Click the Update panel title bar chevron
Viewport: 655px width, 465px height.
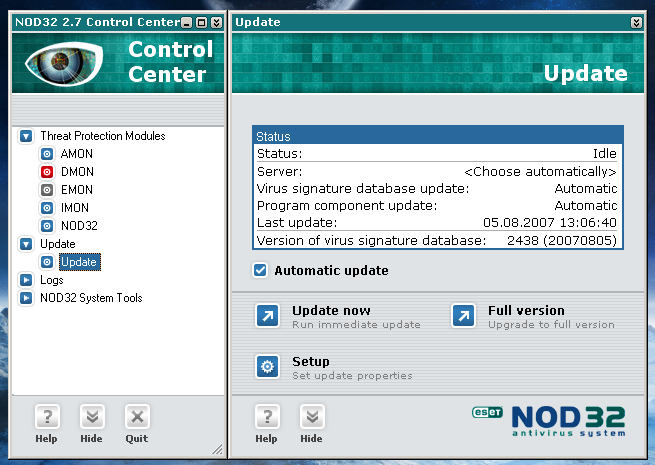pos(636,23)
